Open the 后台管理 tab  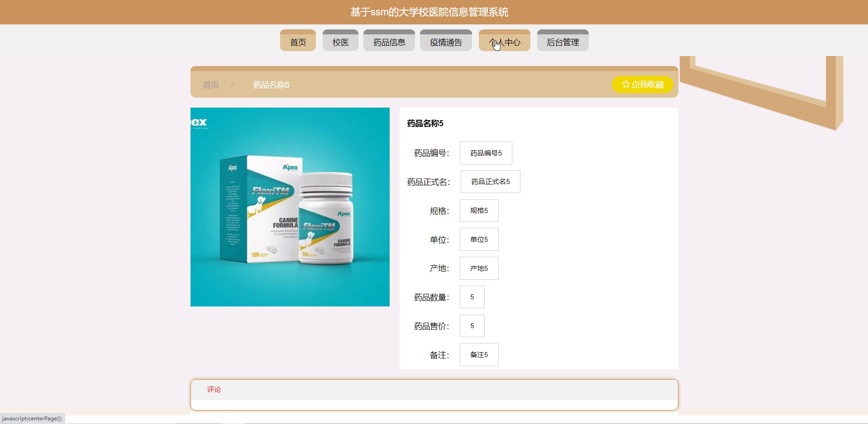pos(563,41)
